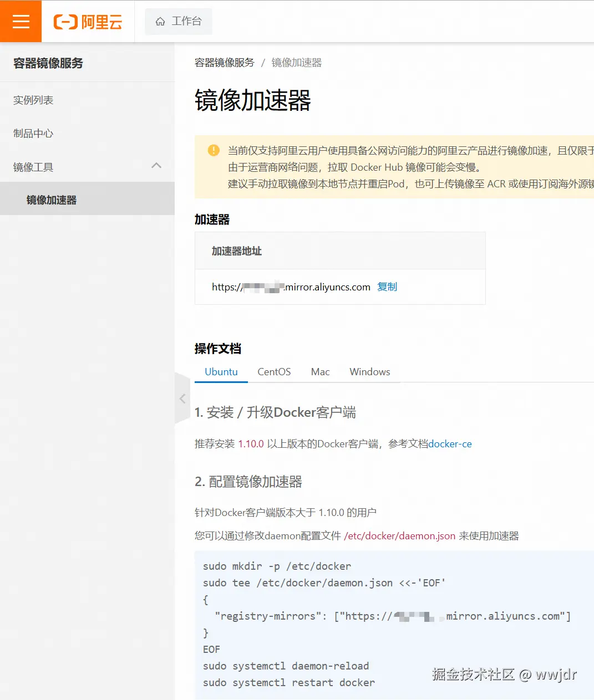The height and width of the screenshot is (700, 594).
Task: Click the 'sudo mkdir -p /etc/docker' code line
Action: coord(277,566)
